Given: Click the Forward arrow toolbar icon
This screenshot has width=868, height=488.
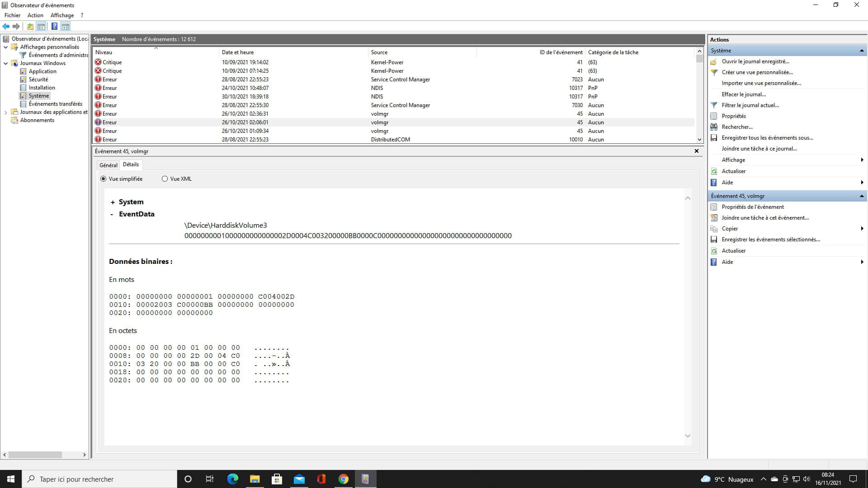Looking at the screenshot, I should [x=16, y=26].
